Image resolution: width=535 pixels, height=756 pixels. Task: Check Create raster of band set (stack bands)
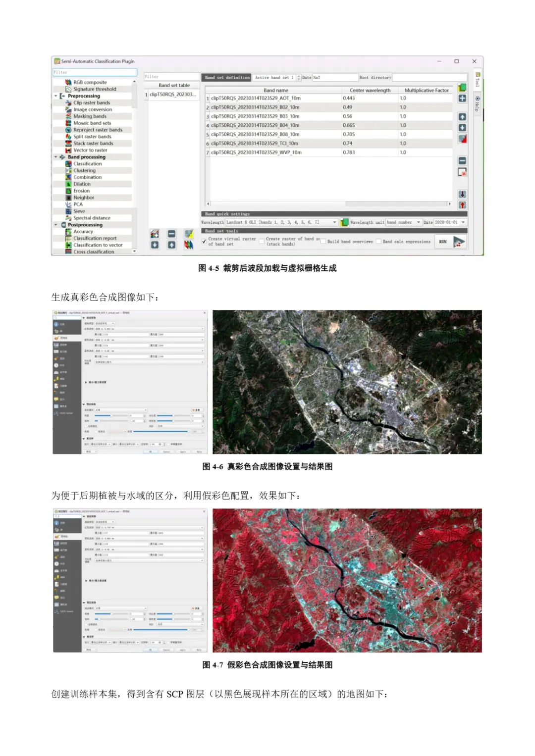262,241
